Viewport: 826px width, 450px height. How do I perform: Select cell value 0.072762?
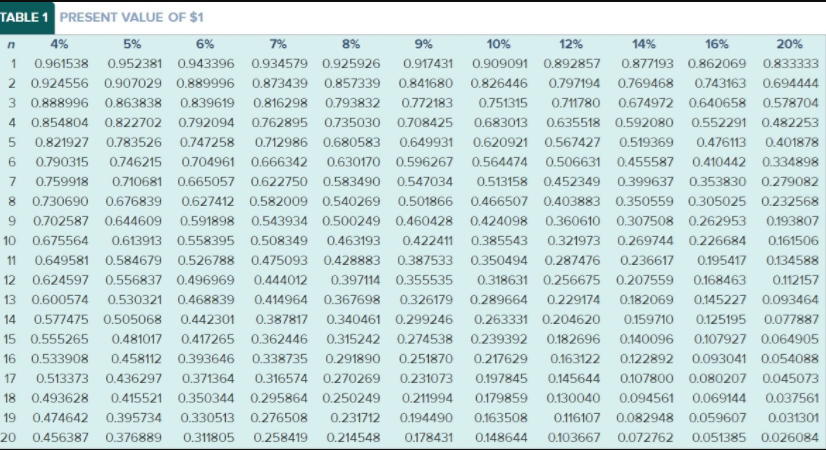(x=645, y=438)
